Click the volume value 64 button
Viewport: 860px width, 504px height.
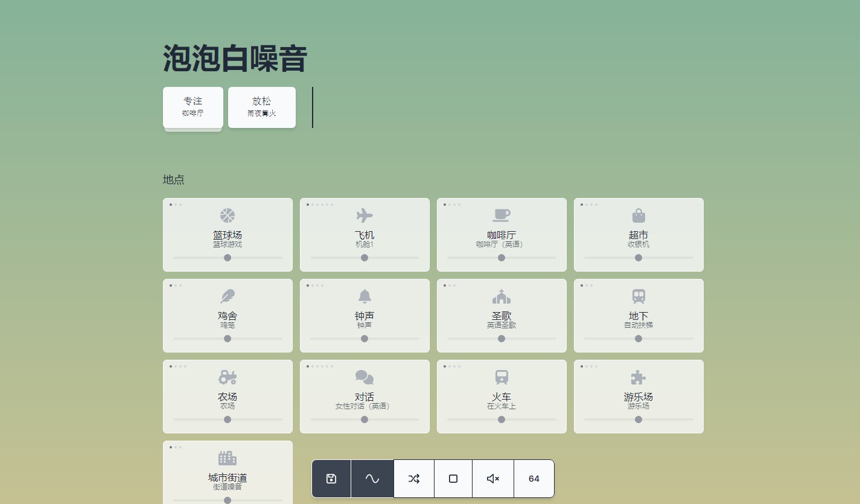coord(534,479)
